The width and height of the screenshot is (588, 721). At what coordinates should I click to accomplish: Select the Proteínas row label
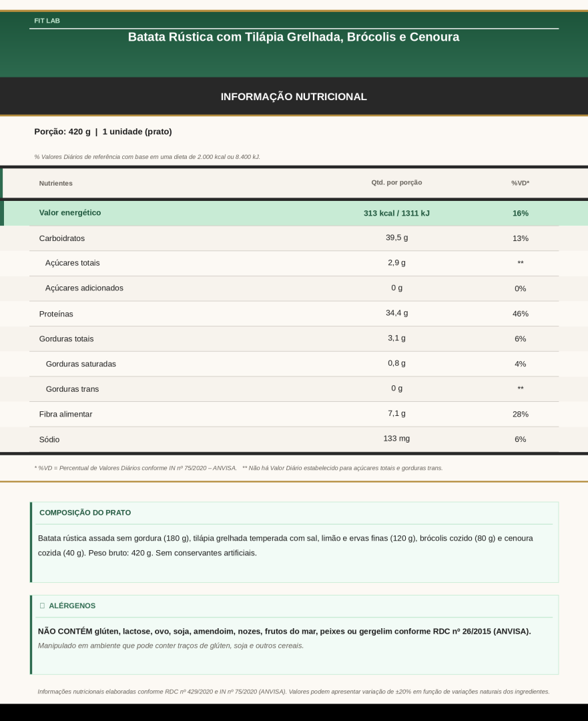(x=56, y=314)
